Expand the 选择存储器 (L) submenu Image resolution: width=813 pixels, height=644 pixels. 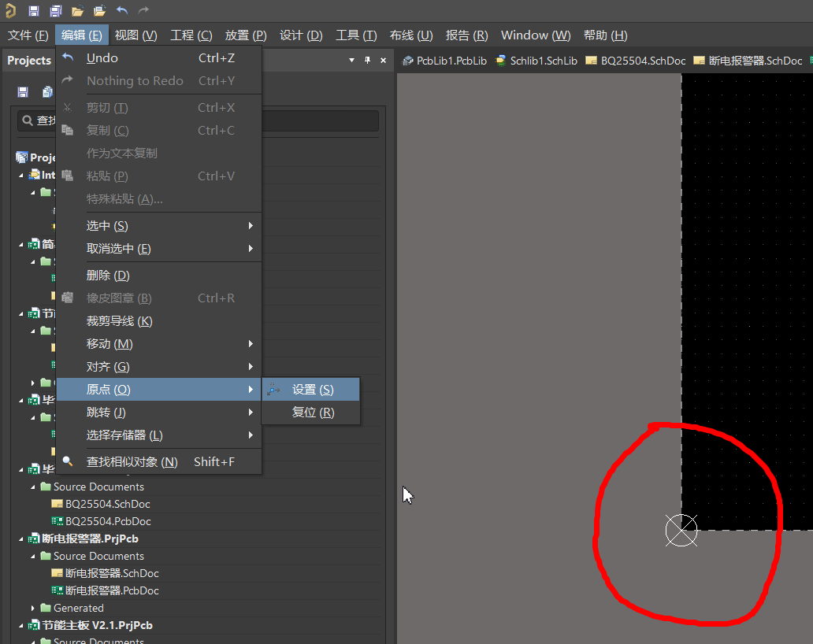tap(158, 435)
